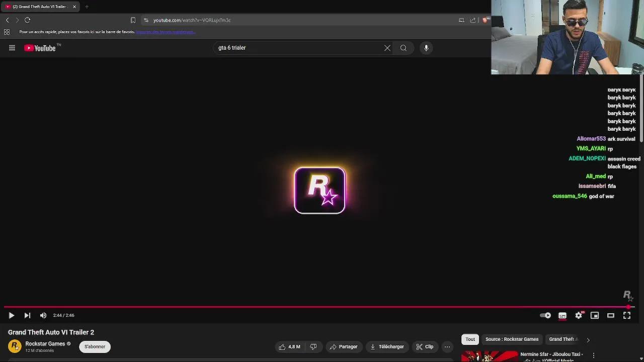The image size is (644, 362).
Task: Click the oussama_546 chat username
Action: [x=570, y=196]
